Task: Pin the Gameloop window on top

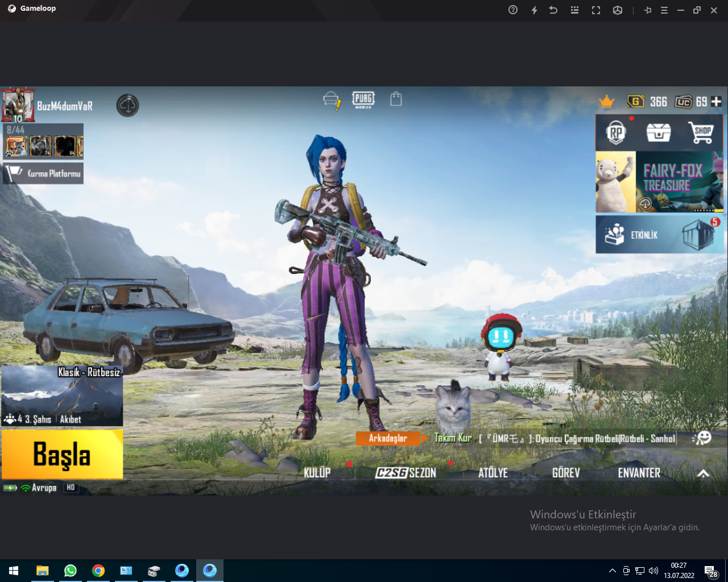Action: pos(648,10)
